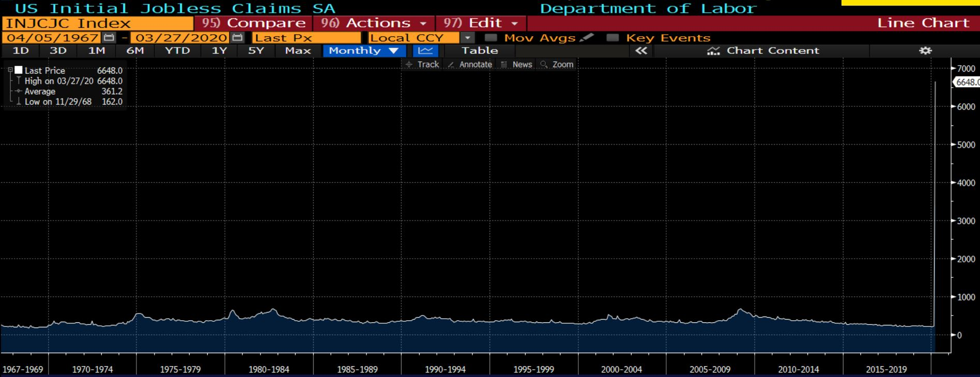The height and width of the screenshot is (377, 980).
Task: Switch to the 1D range tab
Action: point(21,51)
